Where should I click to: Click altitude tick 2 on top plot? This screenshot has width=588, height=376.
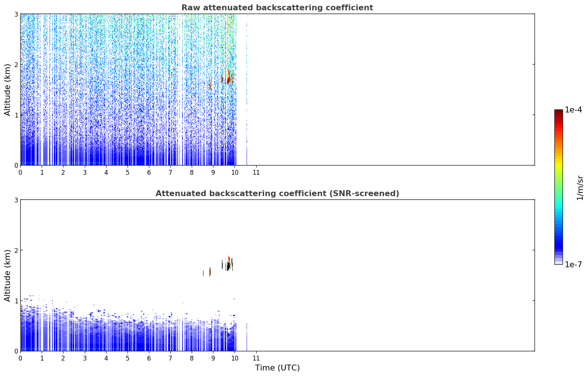pyautogui.click(x=16, y=65)
